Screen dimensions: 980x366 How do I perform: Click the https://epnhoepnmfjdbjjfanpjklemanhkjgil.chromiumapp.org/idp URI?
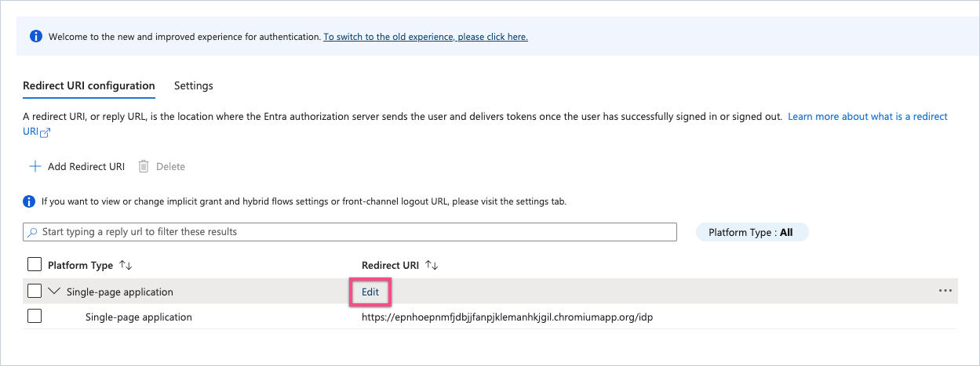(508, 317)
